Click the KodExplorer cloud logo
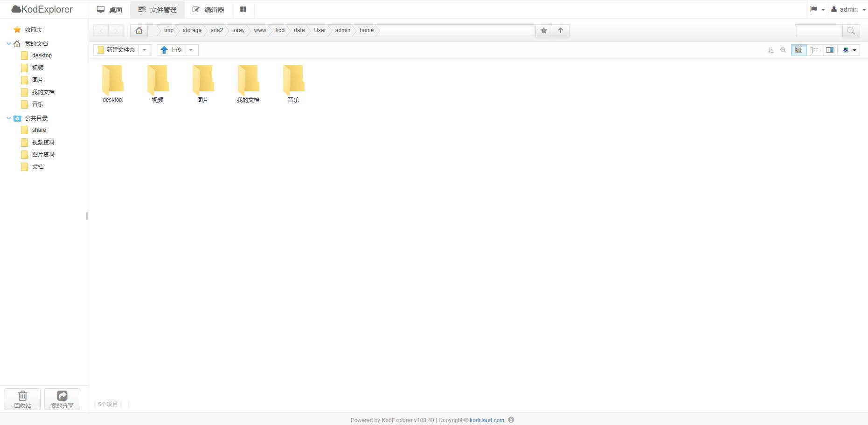 [42, 9]
